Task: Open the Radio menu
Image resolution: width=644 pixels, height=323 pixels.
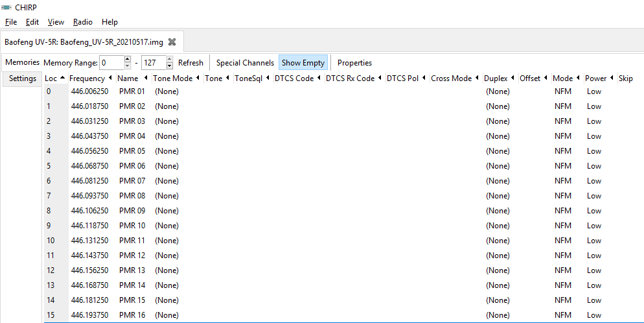Action: pos(83,22)
